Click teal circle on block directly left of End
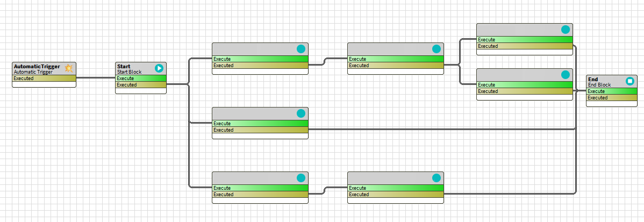 tap(566, 75)
